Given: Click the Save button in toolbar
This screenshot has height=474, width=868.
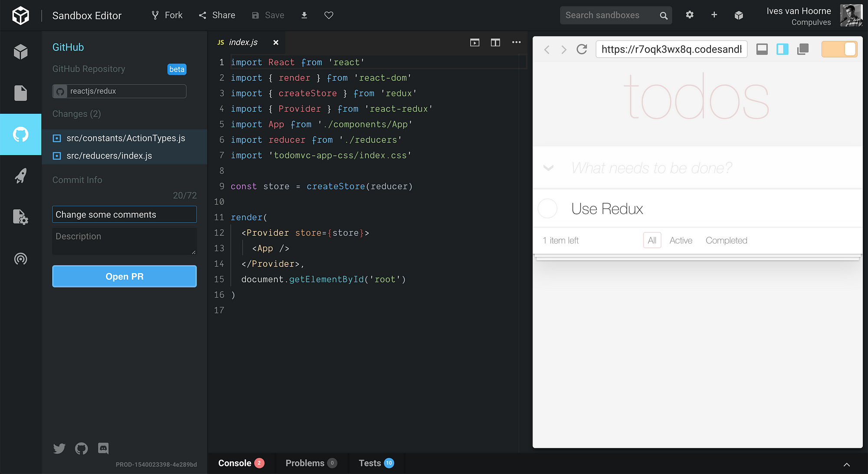Looking at the screenshot, I should click(268, 15).
